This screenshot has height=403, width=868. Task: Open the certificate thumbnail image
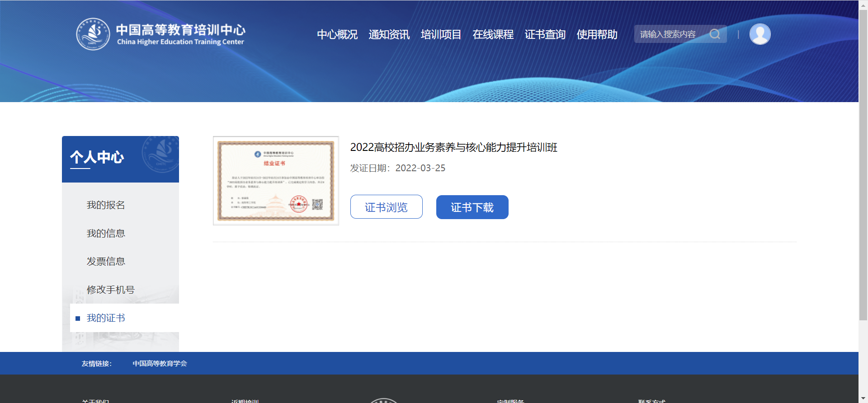(276, 181)
